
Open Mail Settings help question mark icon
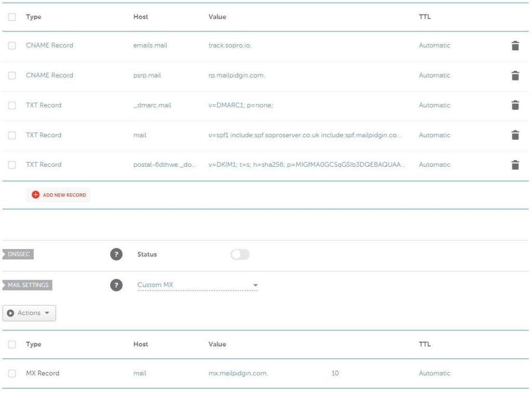[x=116, y=285]
